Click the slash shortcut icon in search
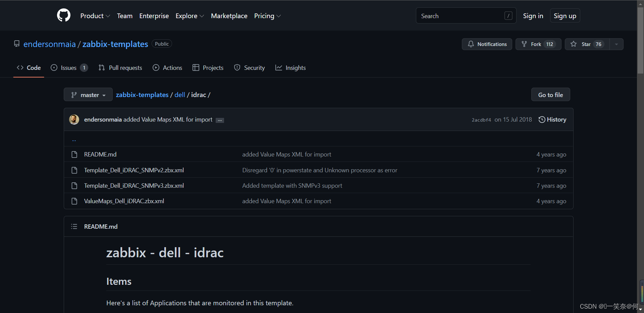644x313 pixels. (508, 16)
